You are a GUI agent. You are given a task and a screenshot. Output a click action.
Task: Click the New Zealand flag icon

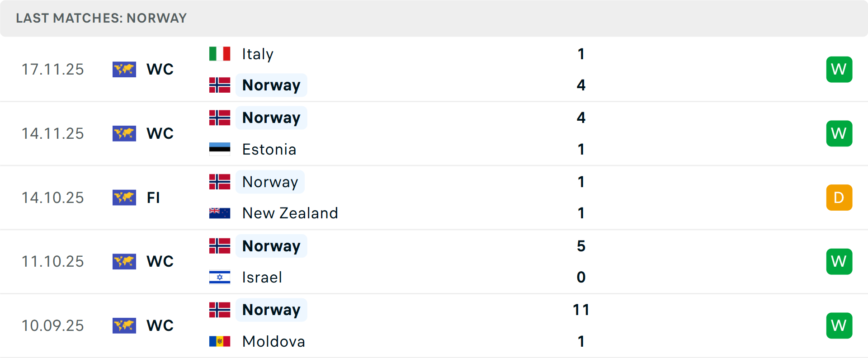tap(220, 213)
